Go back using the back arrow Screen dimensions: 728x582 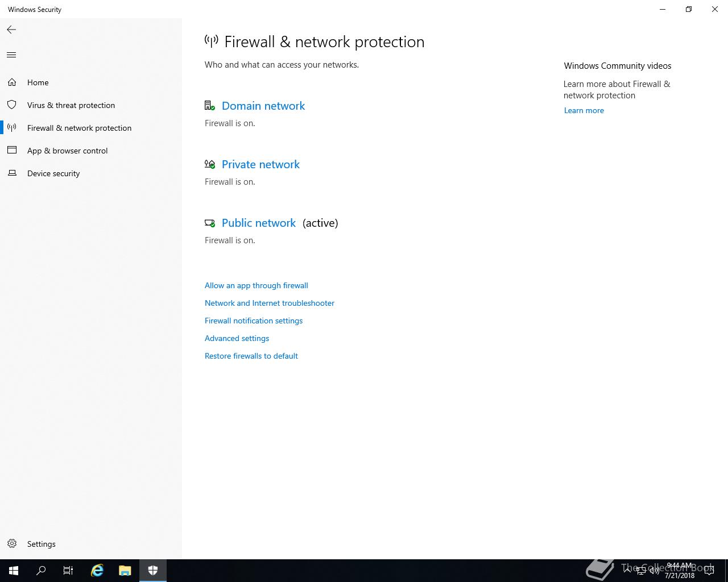pyautogui.click(x=11, y=30)
